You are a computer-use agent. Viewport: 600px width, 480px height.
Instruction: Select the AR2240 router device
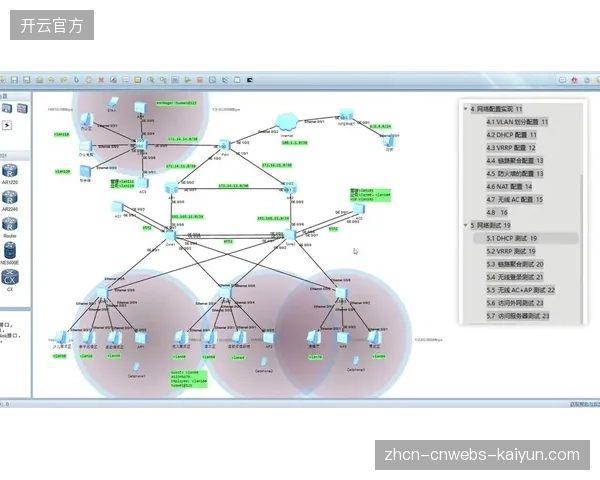click(10, 198)
